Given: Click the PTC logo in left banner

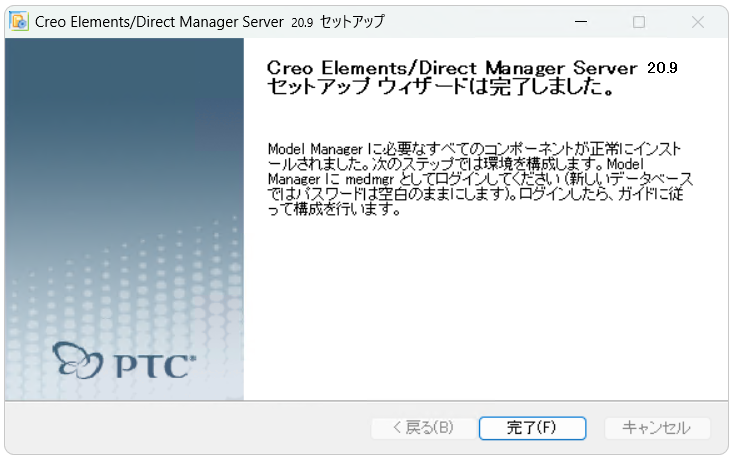Looking at the screenshot, I should coord(124,361).
